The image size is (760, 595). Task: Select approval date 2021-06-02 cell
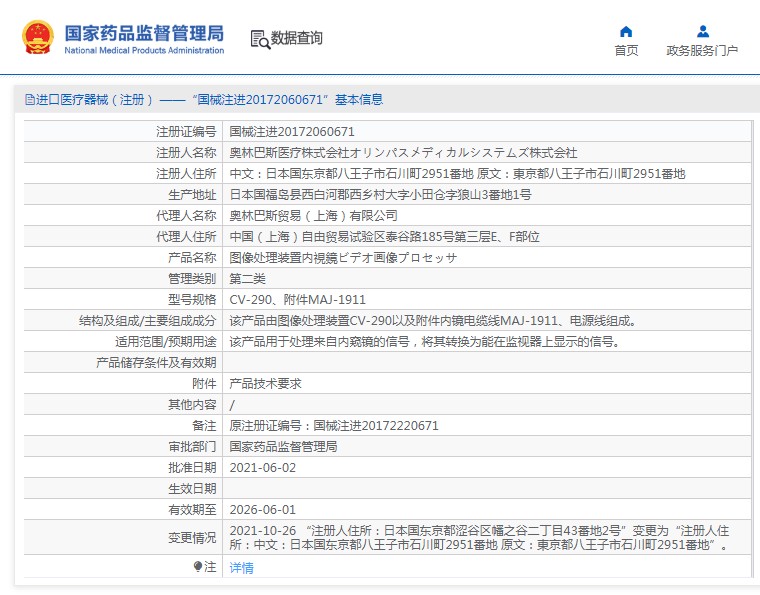(x=263, y=467)
